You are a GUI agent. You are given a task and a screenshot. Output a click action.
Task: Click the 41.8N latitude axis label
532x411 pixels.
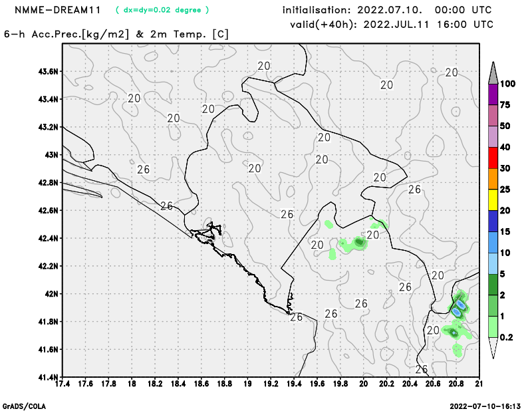pos(48,322)
